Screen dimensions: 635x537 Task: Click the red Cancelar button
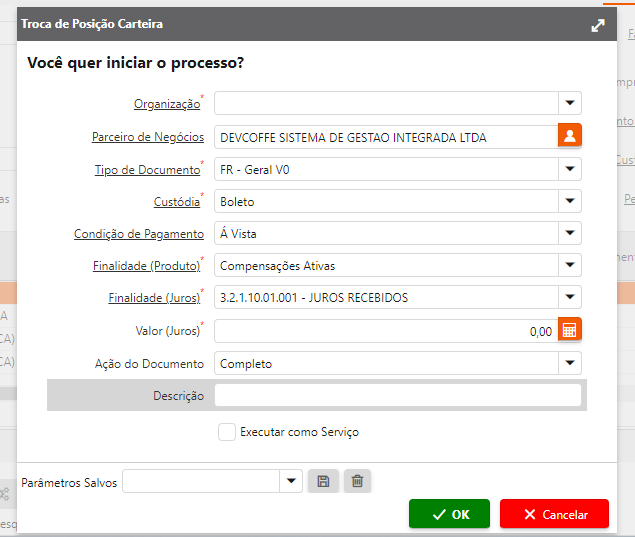click(x=554, y=514)
